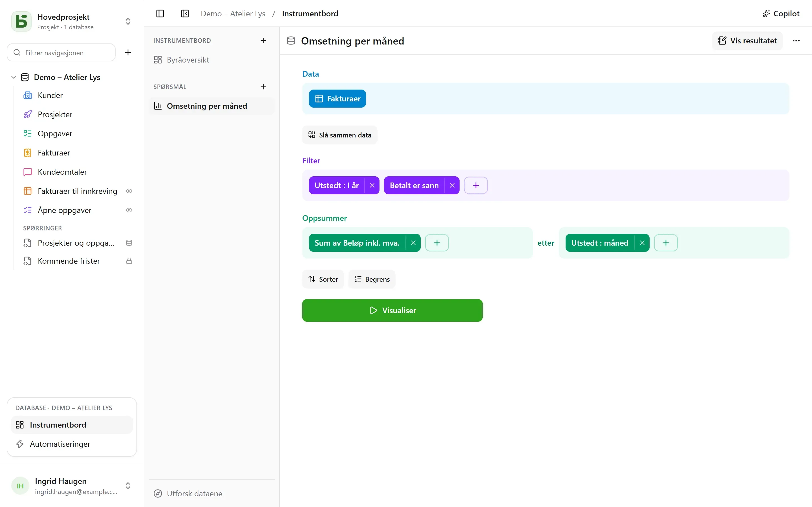Remove the Utstedt : I år filter

tap(372, 185)
